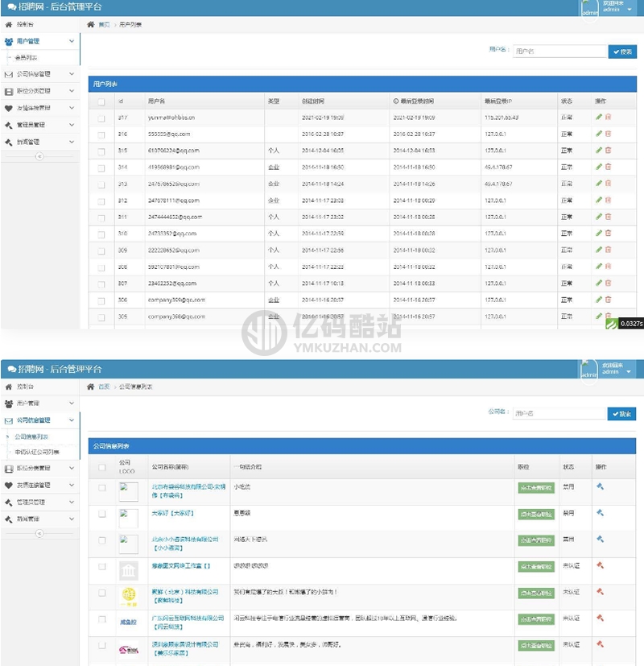The width and height of the screenshot is (644, 666).
Task: Click trash icon in row ID 308
Action: coord(608,266)
